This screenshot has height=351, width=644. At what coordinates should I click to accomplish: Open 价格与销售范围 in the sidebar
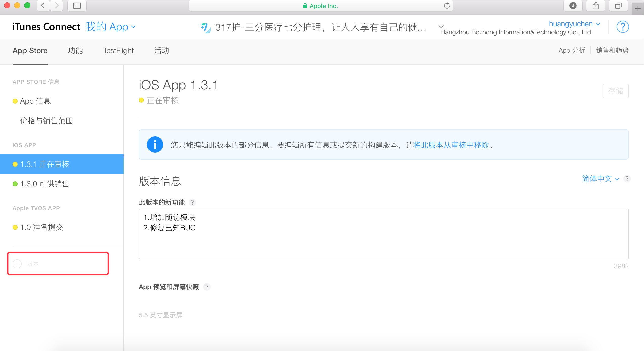(x=47, y=121)
